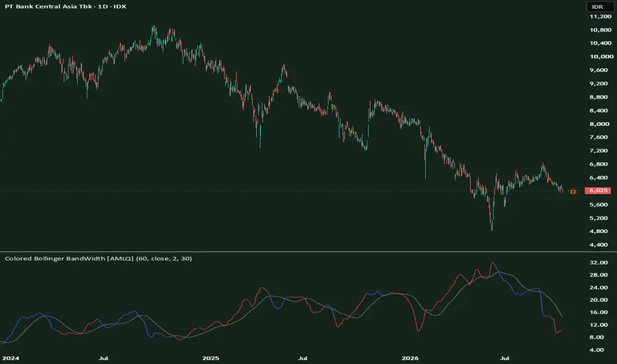Click the 2026 time axis label
Screen dimensions: 617x364
coord(410,358)
